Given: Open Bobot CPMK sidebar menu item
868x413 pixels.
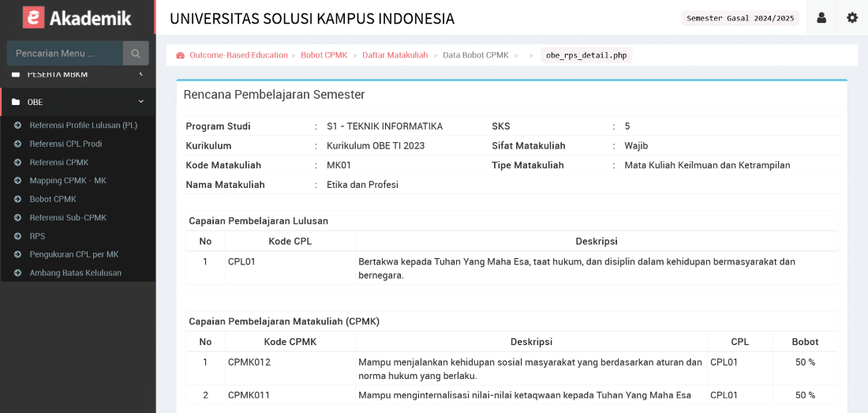Looking at the screenshot, I should (53, 199).
